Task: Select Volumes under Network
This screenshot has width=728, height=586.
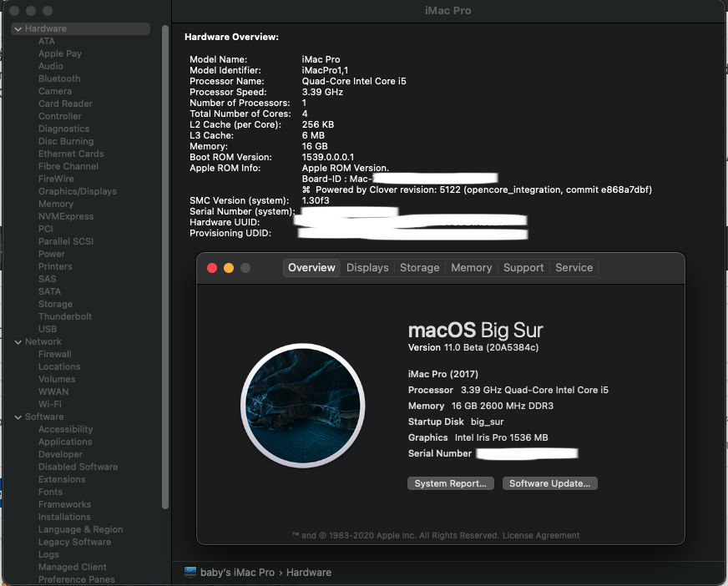Action: tap(57, 379)
